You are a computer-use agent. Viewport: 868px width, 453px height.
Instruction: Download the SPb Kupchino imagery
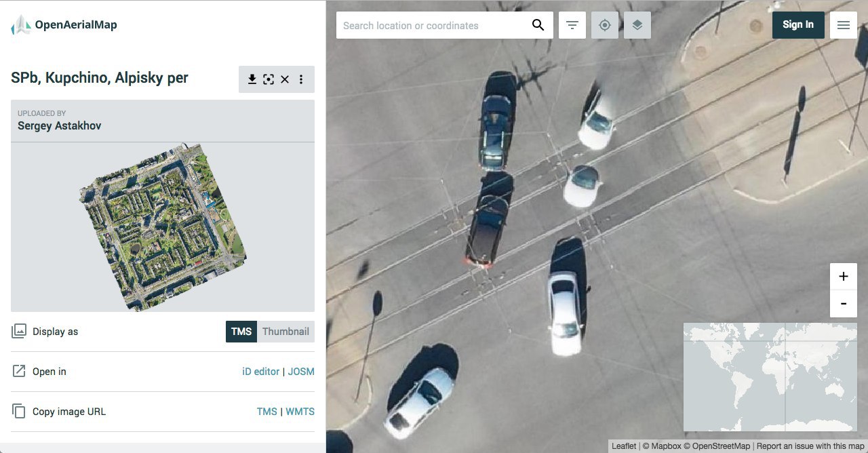(252, 79)
